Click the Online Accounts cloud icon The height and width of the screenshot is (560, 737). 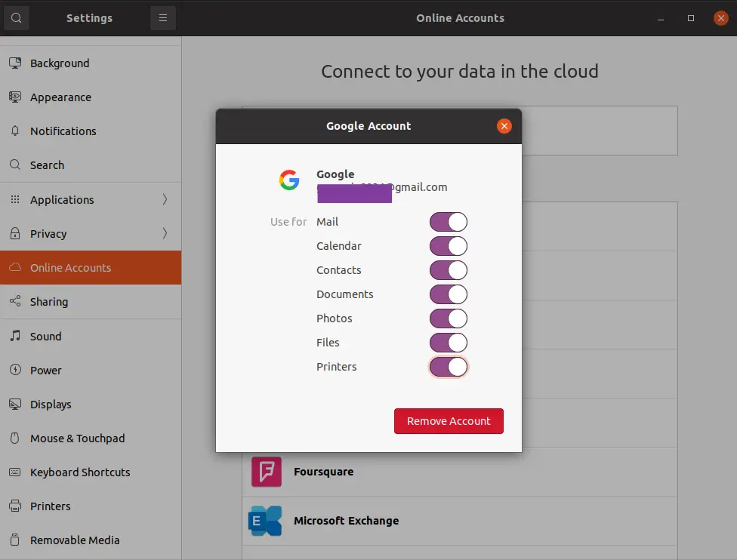point(15,267)
